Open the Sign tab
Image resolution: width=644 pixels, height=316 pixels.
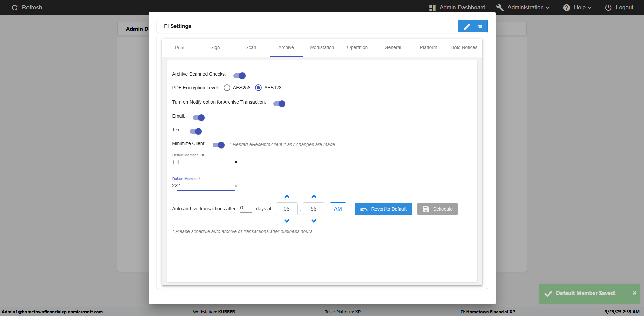pos(215,48)
